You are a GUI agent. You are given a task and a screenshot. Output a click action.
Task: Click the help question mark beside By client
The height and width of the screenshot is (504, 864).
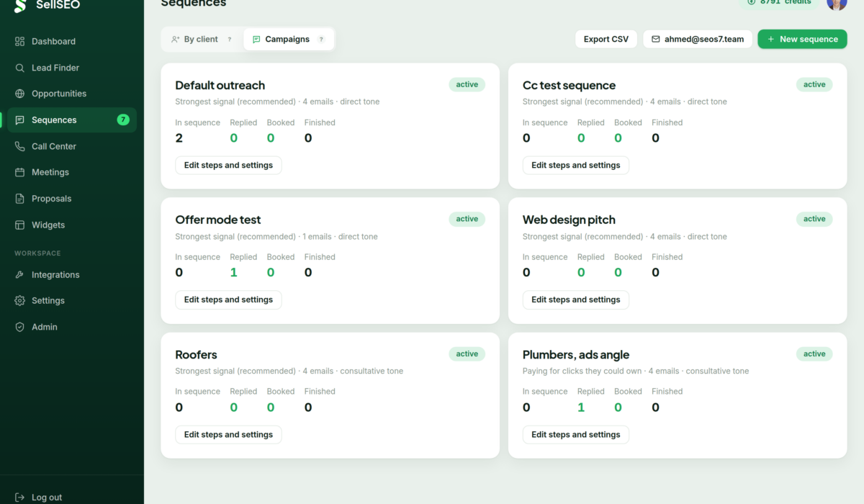pos(230,40)
